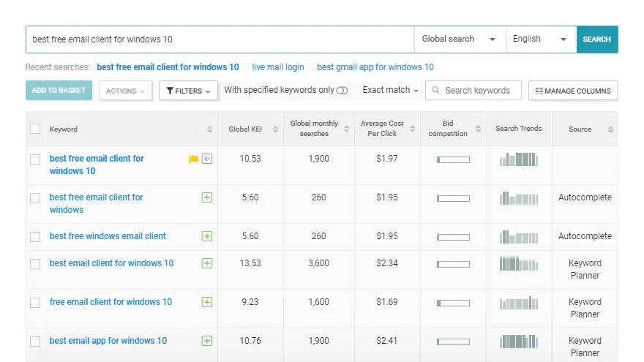
Task: Add 'best email client for windows 10' via plus icon
Action: click(207, 263)
